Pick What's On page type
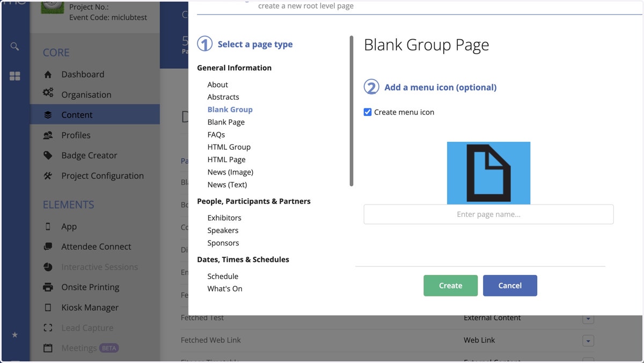 pos(225,288)
